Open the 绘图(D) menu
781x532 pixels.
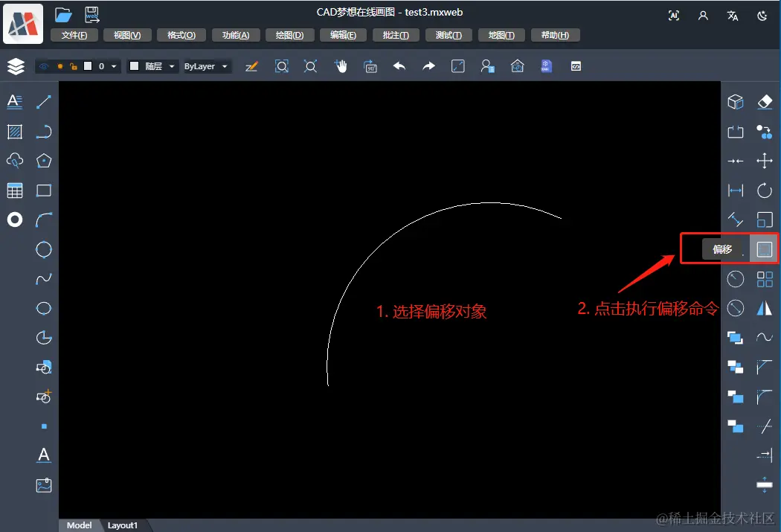pos(289,35)
